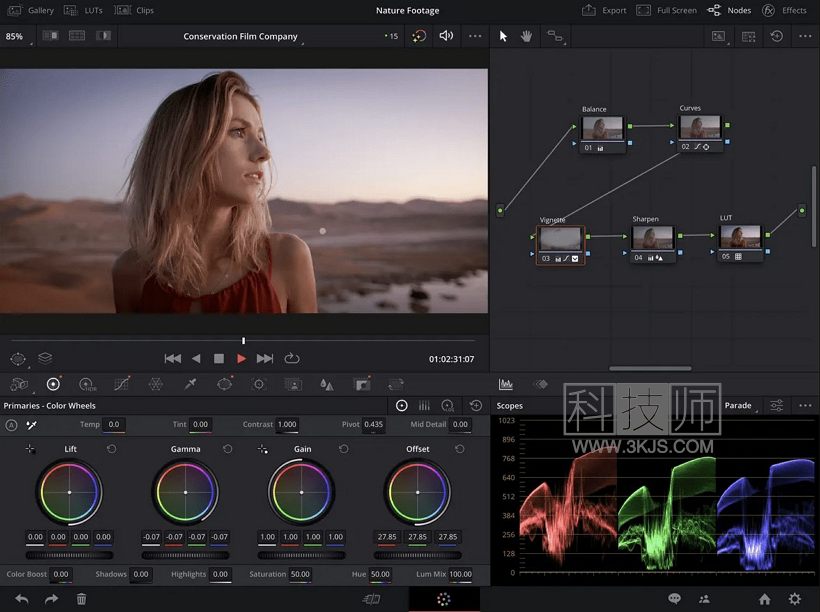
Task: Select the Sharpen node 04
Action: (653, 244)
